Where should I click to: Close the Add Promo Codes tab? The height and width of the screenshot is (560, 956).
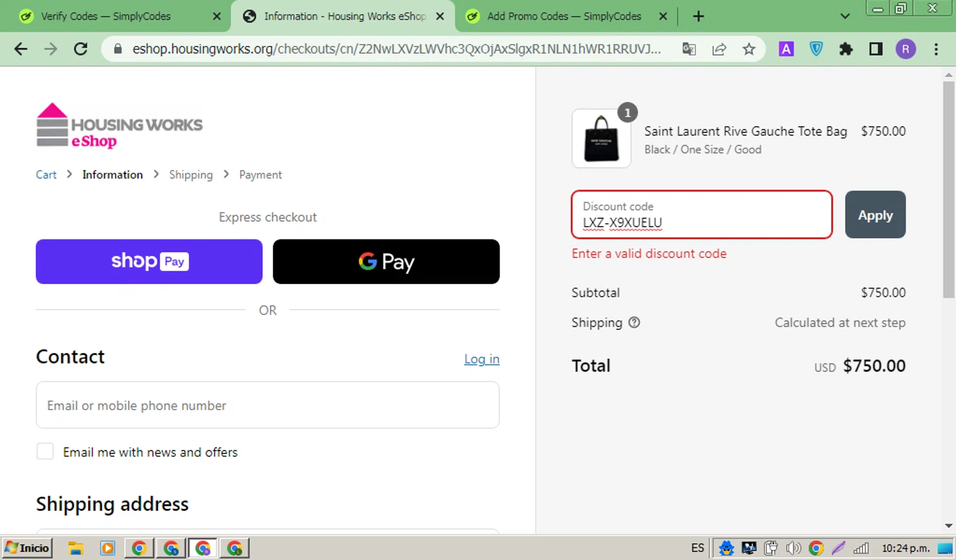click(x=663, y=17)
